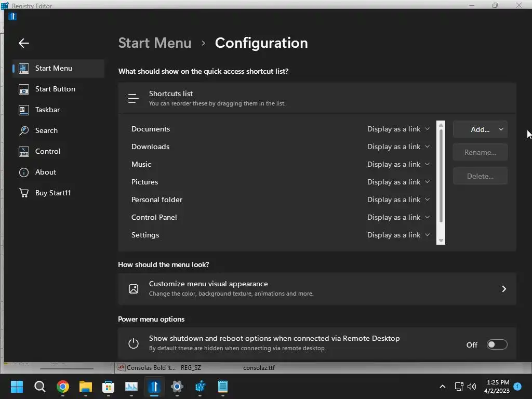Click the shortcuts list scrollbar thumb
This screenshot has height=399, width=532.
441,176
